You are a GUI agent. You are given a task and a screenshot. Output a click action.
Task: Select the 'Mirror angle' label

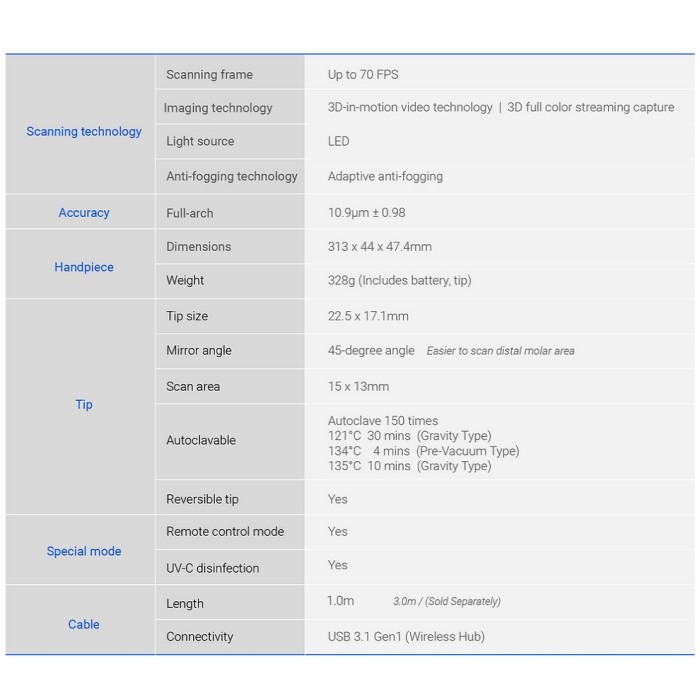tap(199, 350)
